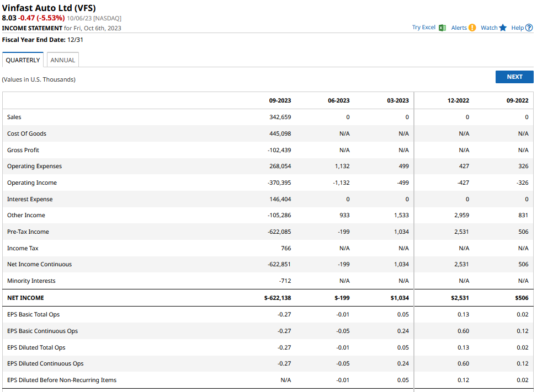Click the Minority Interests row label
537x392 pixels.
pos(31,281)
